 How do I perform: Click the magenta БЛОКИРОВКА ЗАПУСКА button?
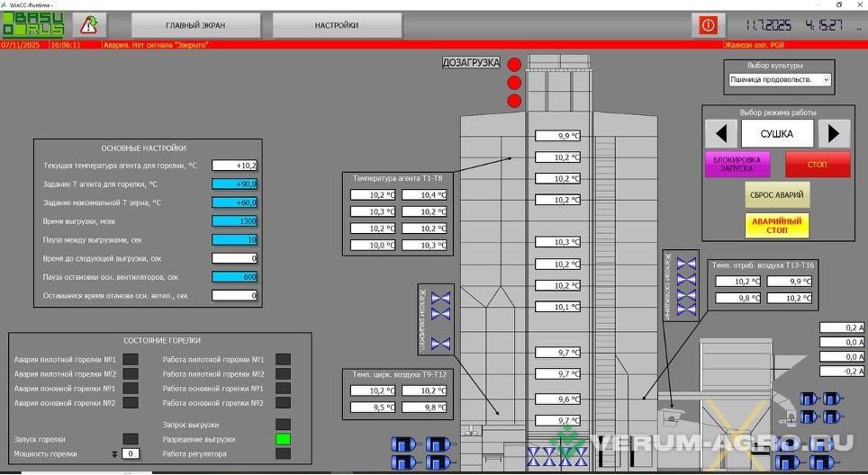click(x=737, y=165)
